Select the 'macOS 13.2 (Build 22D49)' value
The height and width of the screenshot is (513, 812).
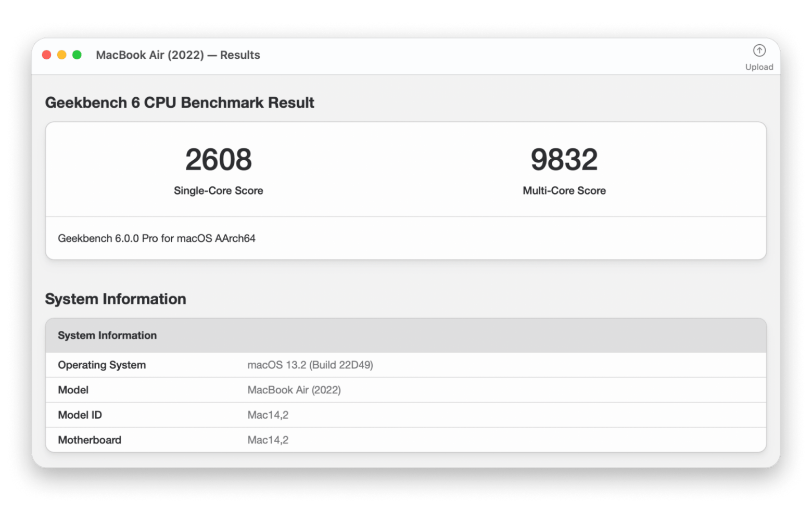(x=310, y=365)
